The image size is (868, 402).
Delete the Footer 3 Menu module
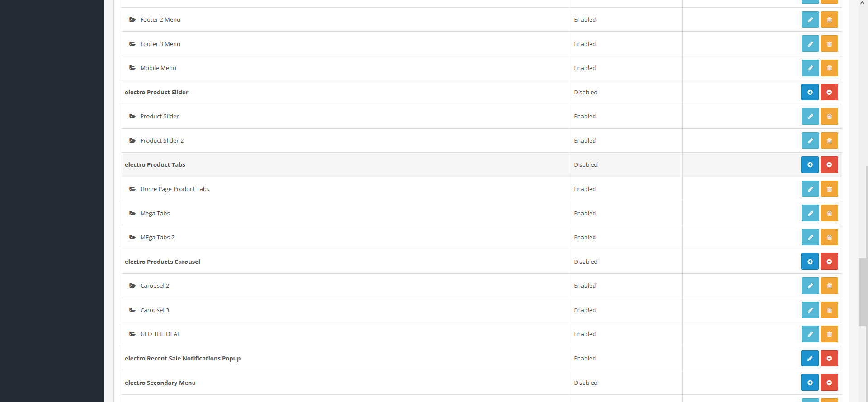tap(829, 44)
